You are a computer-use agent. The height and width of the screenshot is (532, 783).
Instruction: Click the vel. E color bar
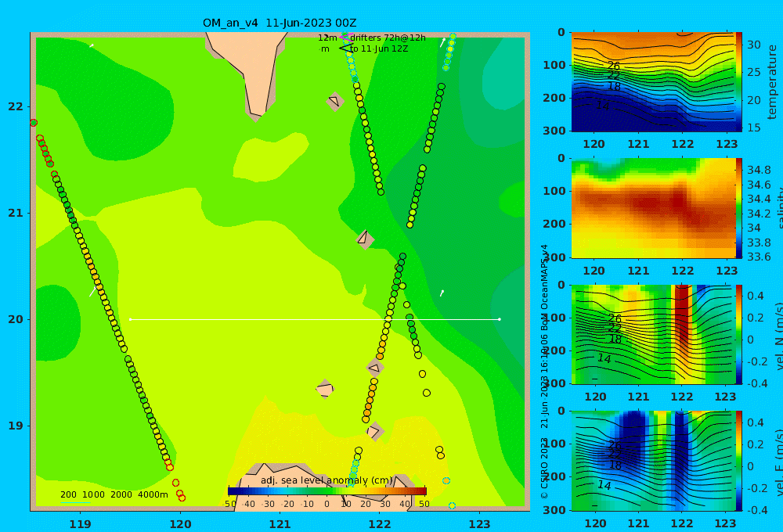tap(738, 461)
